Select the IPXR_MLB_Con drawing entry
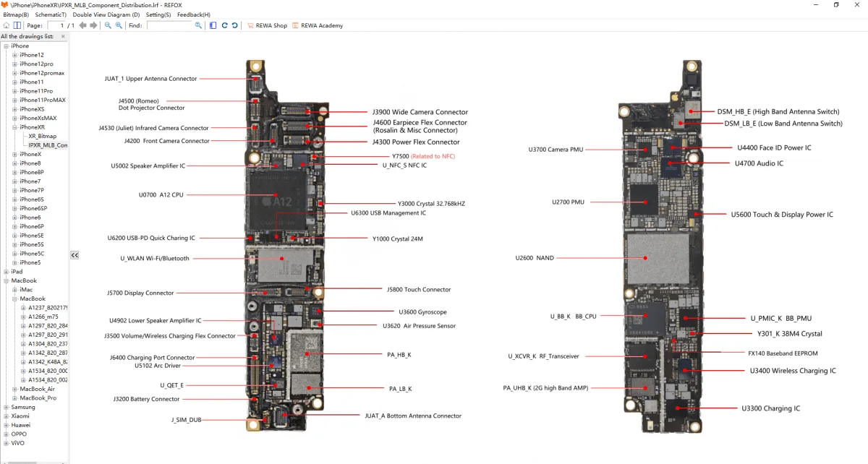 pos(48,145)
